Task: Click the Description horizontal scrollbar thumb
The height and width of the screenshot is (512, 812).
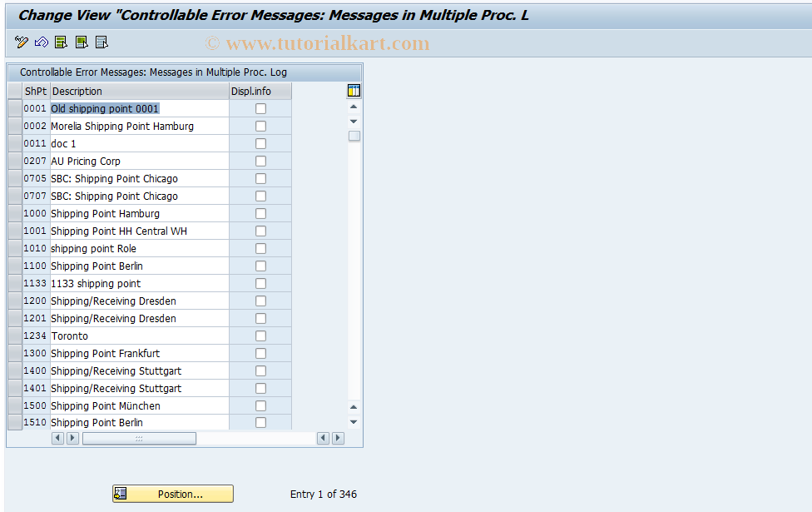Action: coord(139,439)
